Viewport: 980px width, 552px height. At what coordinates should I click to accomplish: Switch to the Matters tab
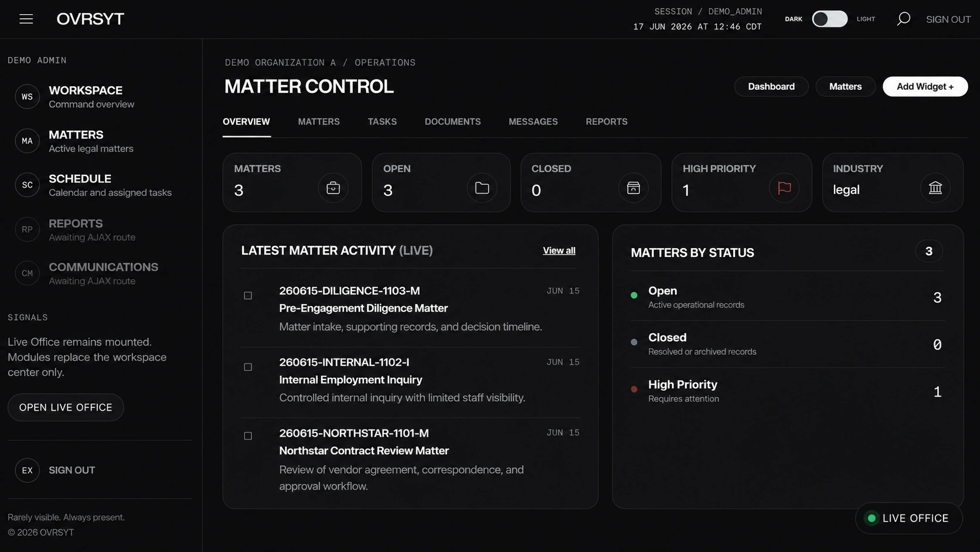[319, 122]
